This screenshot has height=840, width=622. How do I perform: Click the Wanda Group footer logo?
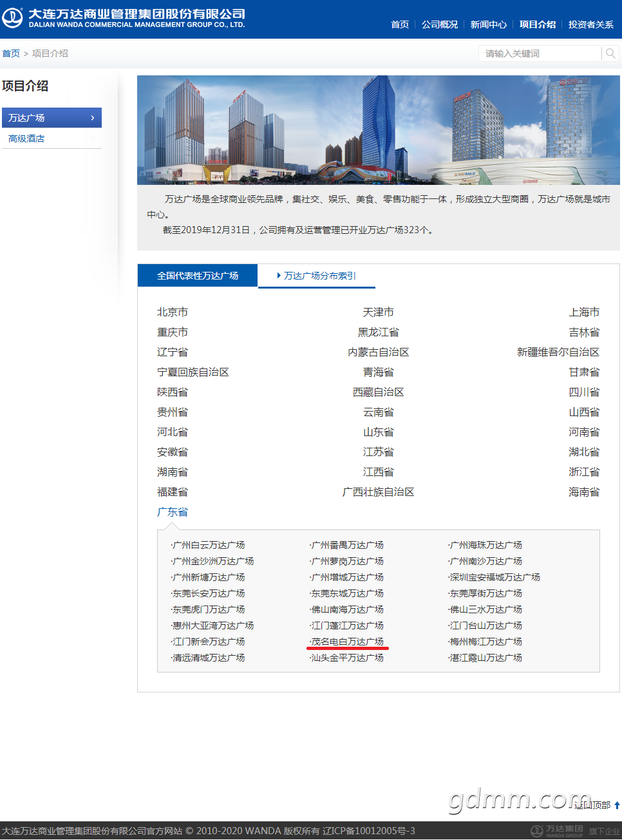pos(557,831)
